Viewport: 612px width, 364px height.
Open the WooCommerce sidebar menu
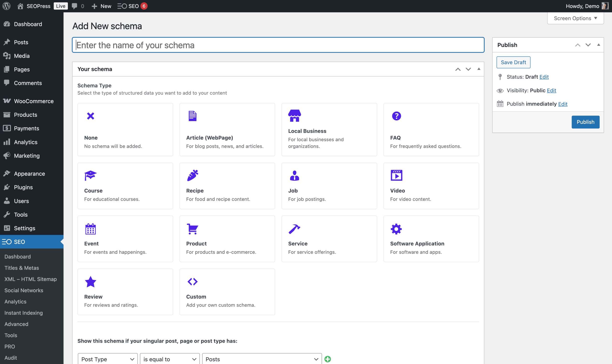tap(34, 101)
